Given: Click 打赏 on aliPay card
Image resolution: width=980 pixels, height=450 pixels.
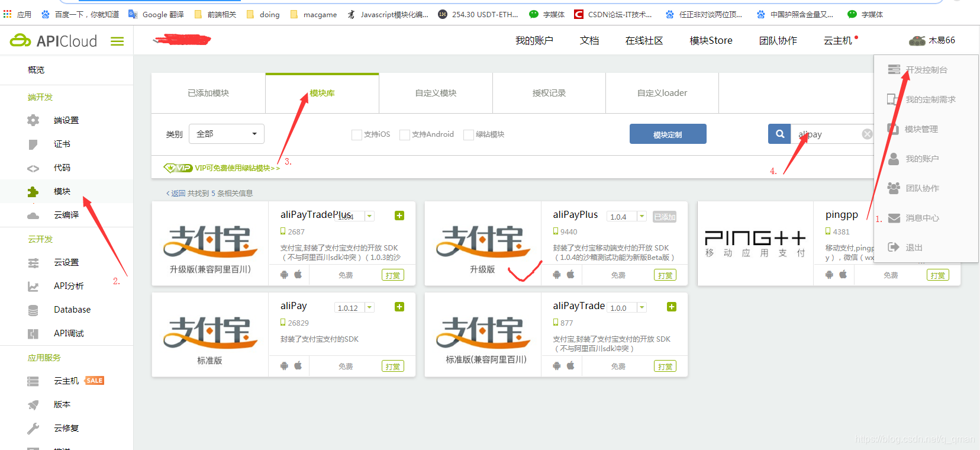Looking at the screenshot, I should pos(393,367).
